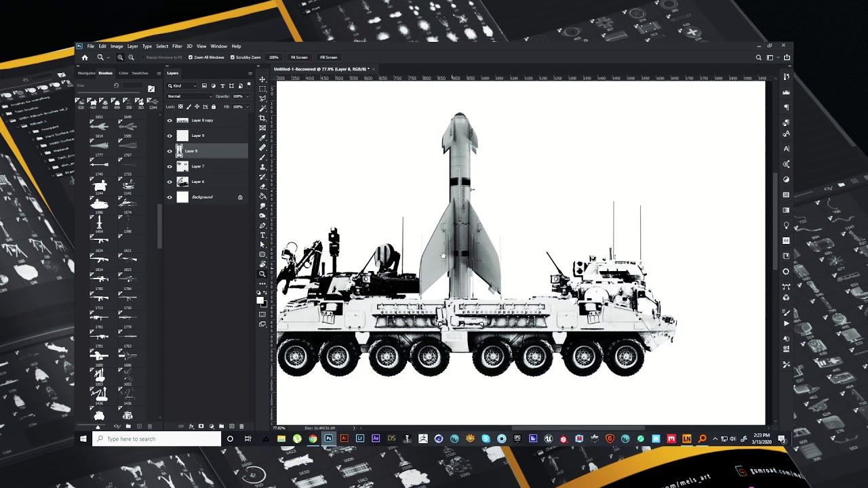This screenshot has width=868, height=488.
Task: Click the 100% zoom button
Action: pos(274,58)
